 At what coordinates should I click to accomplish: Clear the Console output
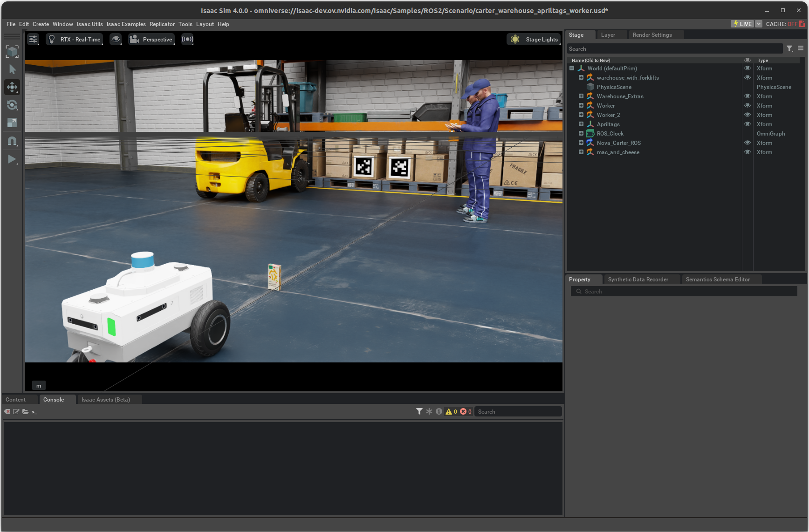pos(7,411)
